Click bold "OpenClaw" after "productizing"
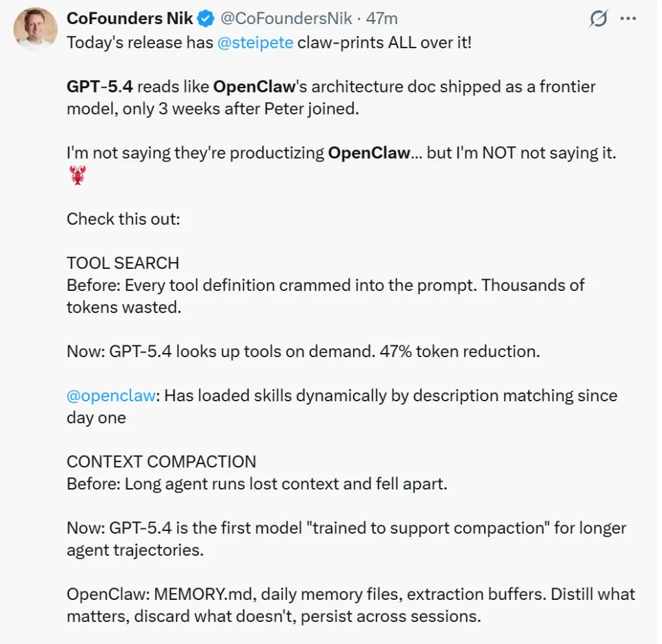 click(x=369, y=153)
